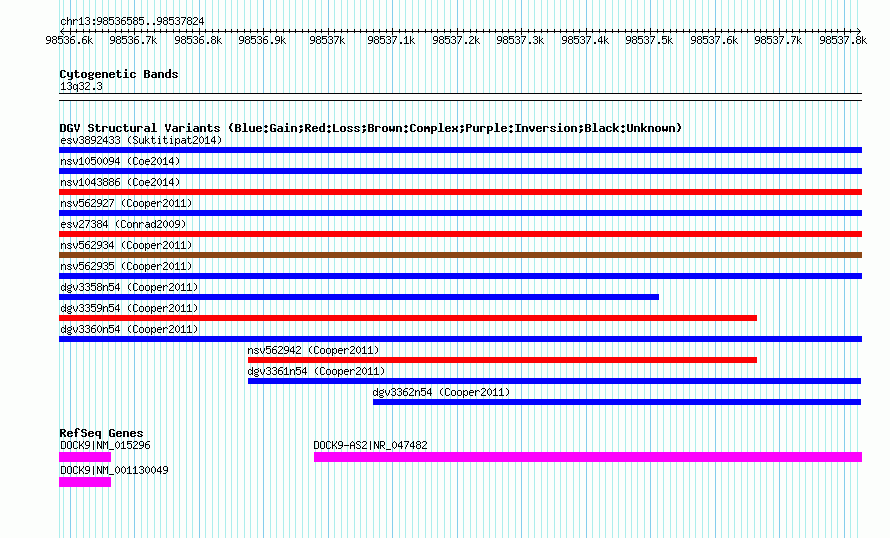Click ruler tick labeled 98537.7k
890x538 pixels.
click(778, 40)
